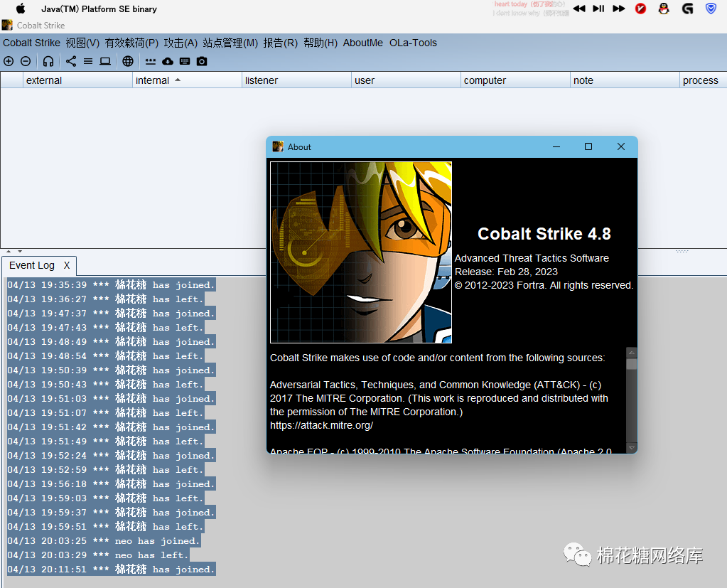The image size is (727, 588).
Task: Sort by the process column header
Action: (x=704, y=80)
